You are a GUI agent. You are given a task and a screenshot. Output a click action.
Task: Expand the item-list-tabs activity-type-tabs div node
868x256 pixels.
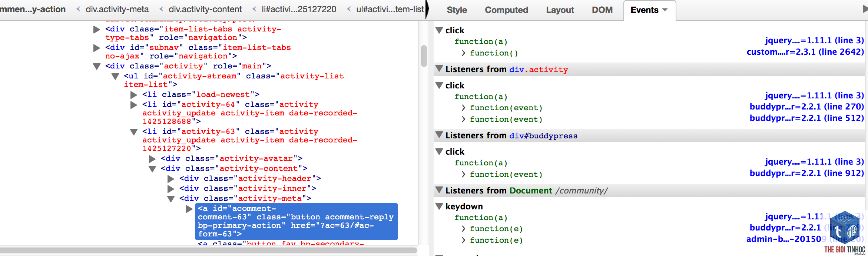(97, 29)
